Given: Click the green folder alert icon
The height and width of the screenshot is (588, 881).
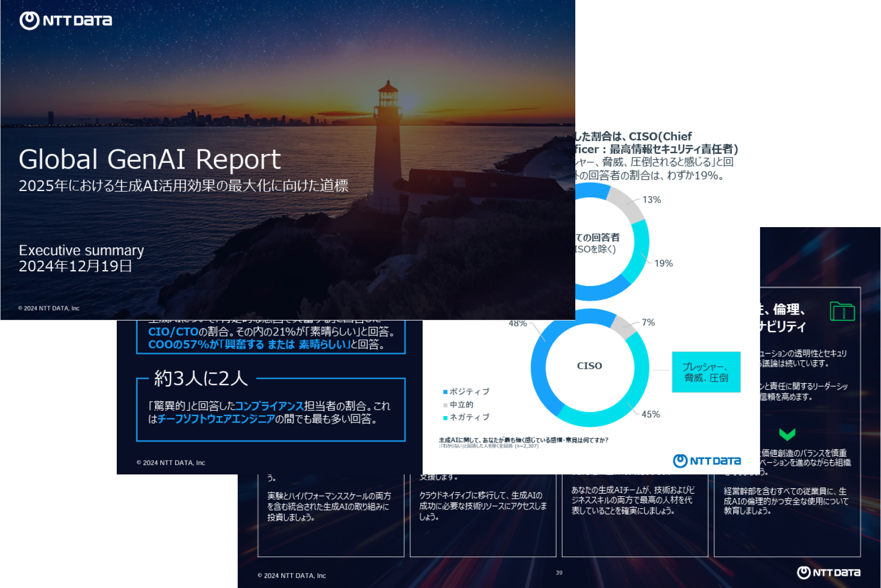Looking at the screenshot, I should pyautogui.click(x=843, y=313).
